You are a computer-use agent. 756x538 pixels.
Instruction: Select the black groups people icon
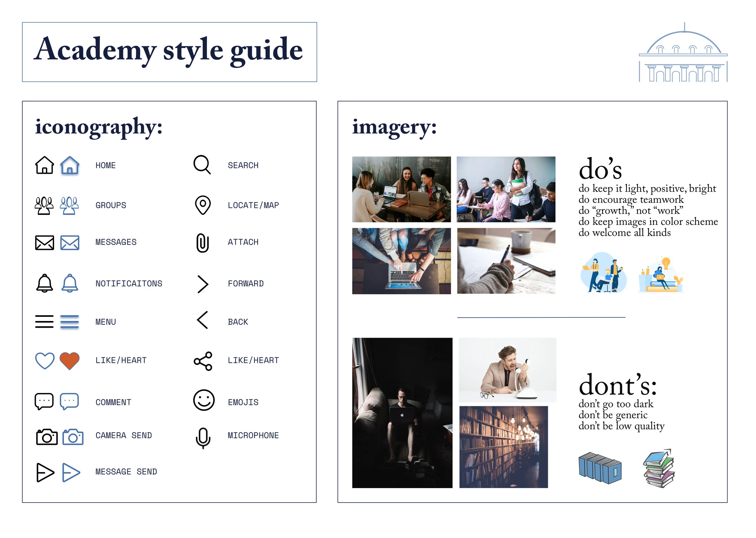pyautogui.click(x=44, y=205)
